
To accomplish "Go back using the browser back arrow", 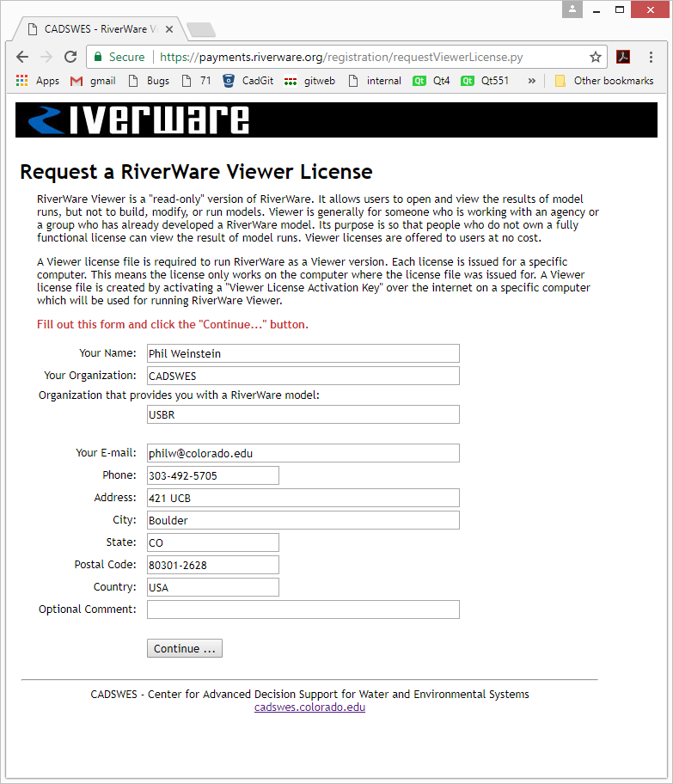I will 22,57.
